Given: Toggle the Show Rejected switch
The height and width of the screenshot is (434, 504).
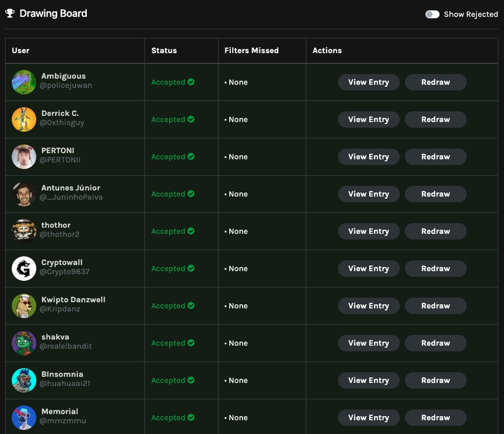Looking at the screenshot, I should 432,14.
